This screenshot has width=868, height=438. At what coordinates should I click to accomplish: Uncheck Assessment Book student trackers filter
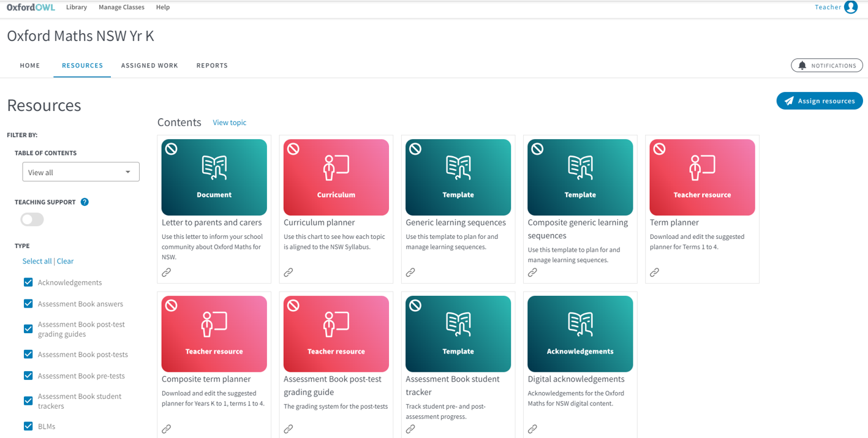(x=28, y=401)
